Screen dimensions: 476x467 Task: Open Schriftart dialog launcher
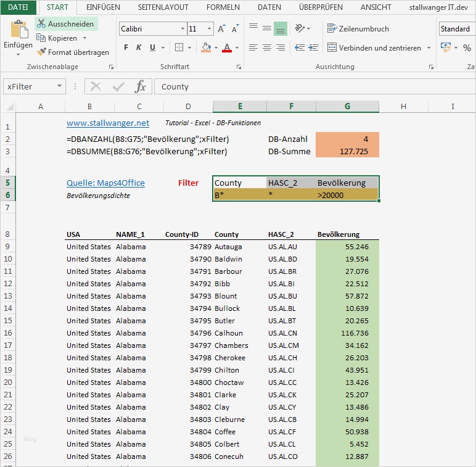[239, 67]
